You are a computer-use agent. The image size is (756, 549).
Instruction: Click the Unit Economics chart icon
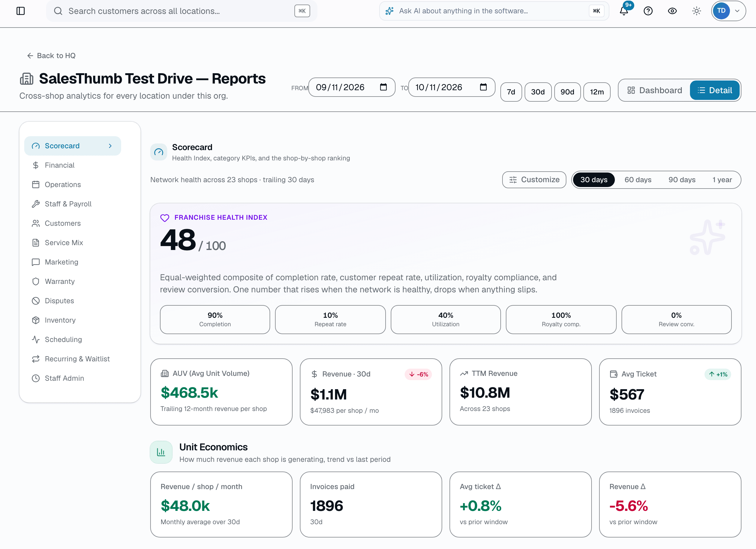coord(161,452)
